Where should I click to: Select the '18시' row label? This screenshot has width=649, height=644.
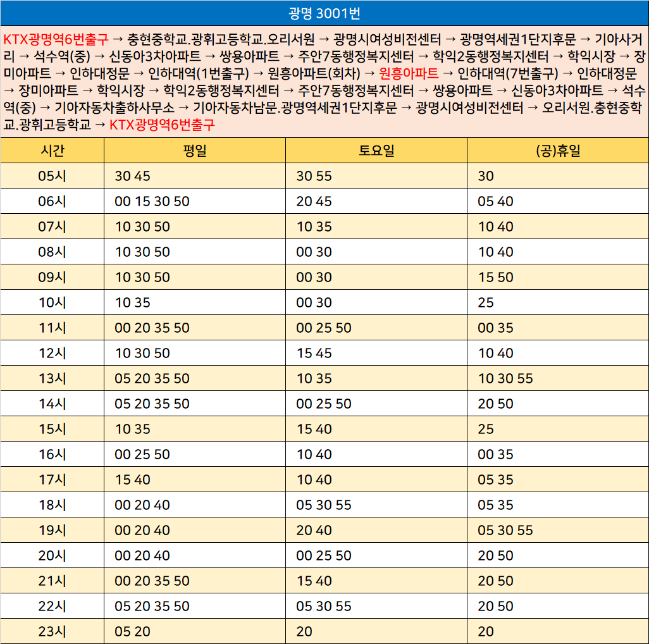(52, 505)
